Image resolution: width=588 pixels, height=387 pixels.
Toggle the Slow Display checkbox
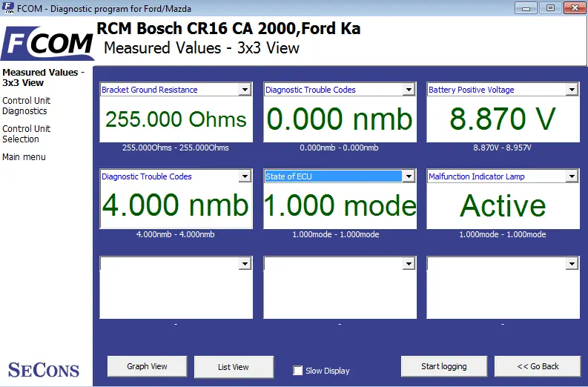click(298, 371)
